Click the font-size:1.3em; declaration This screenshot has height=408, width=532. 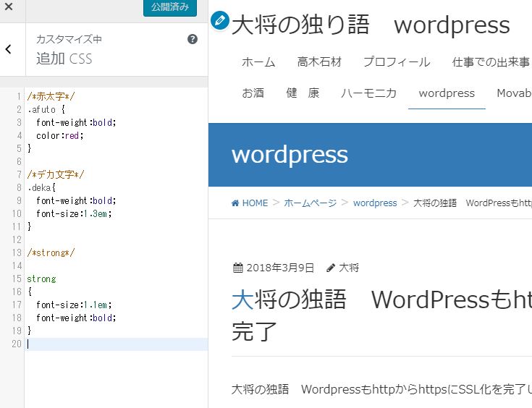pos(74,213)
